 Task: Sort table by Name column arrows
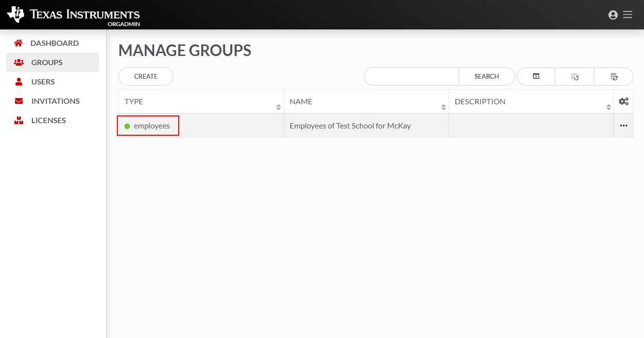444,107
